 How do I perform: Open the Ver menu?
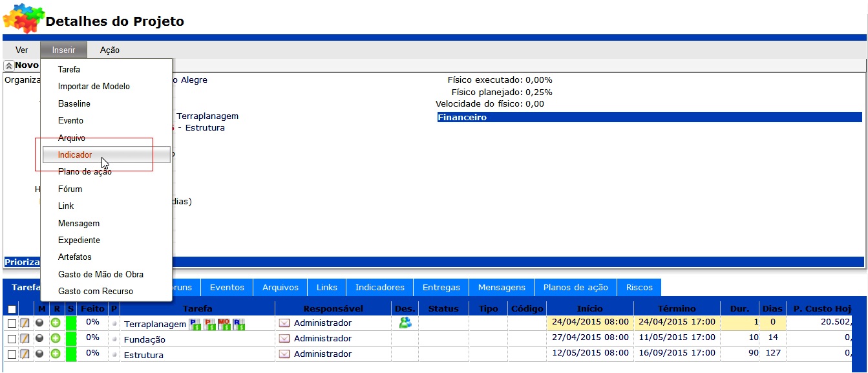click(x=22, y=50)
